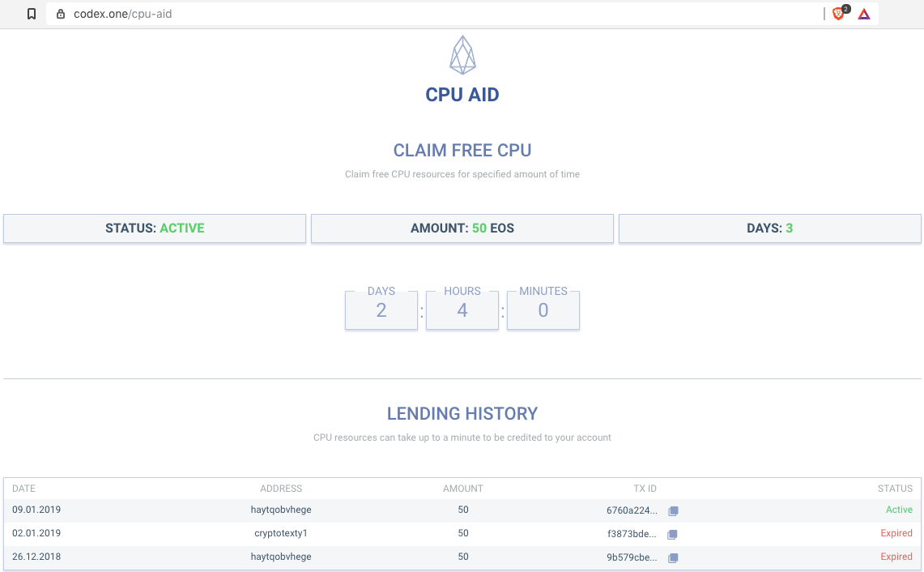Select the DAYS: 3 panel
This screenshot has width=924, height=572.
click(x=769, y=228)
